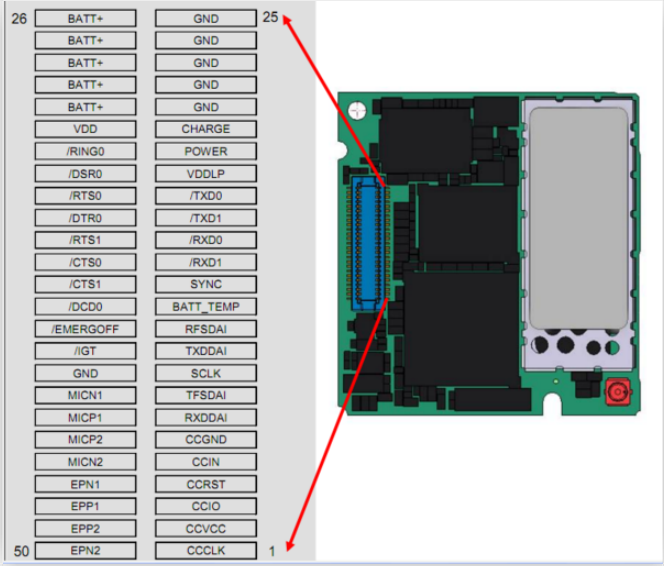Click the /RING0 pin box

coord(86,151)
